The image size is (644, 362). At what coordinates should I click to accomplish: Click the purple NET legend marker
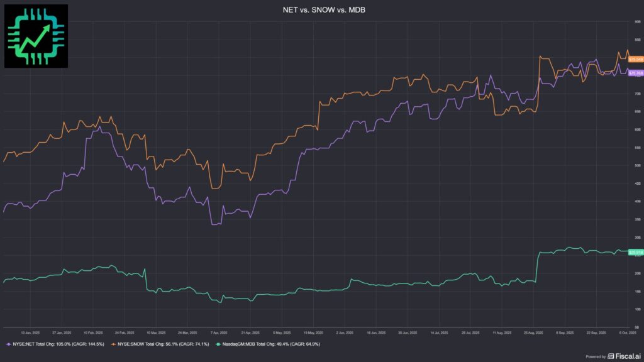(8, 344)
